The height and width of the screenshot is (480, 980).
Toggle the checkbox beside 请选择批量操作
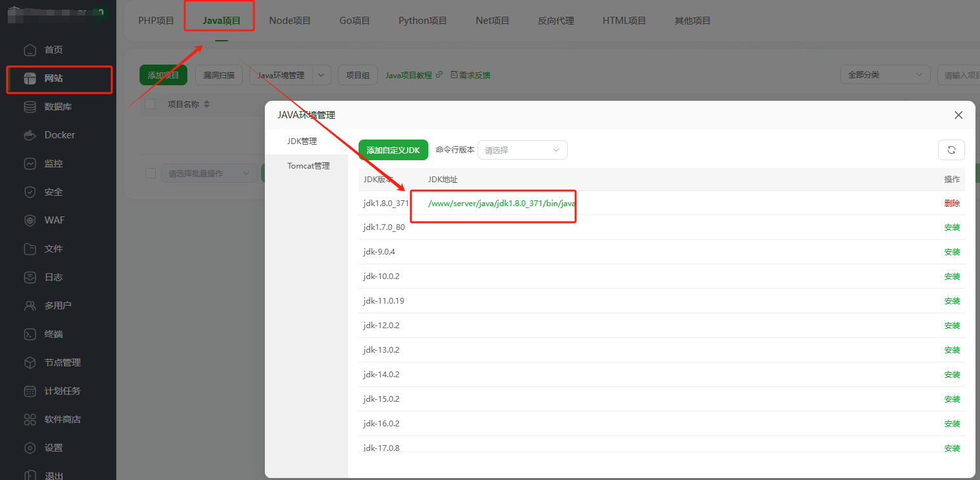(x=150, y=173)
